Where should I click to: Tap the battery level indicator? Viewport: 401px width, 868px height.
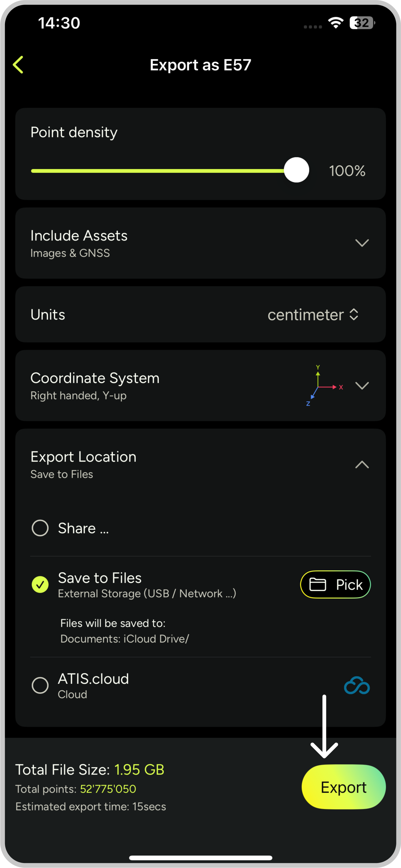362,23
